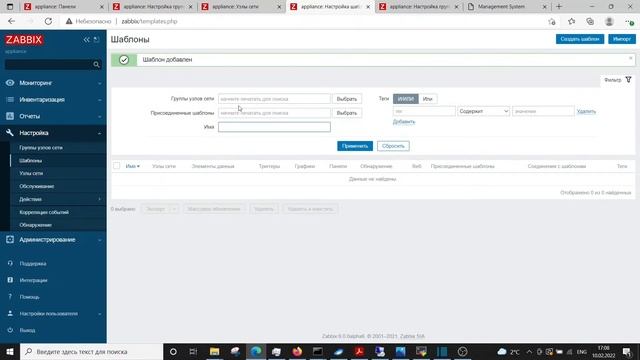Viewport: 640px width, 360px height.
Task: Open the browser Favorites star icon
Action: pyautogui.click(x=571, y=22)
